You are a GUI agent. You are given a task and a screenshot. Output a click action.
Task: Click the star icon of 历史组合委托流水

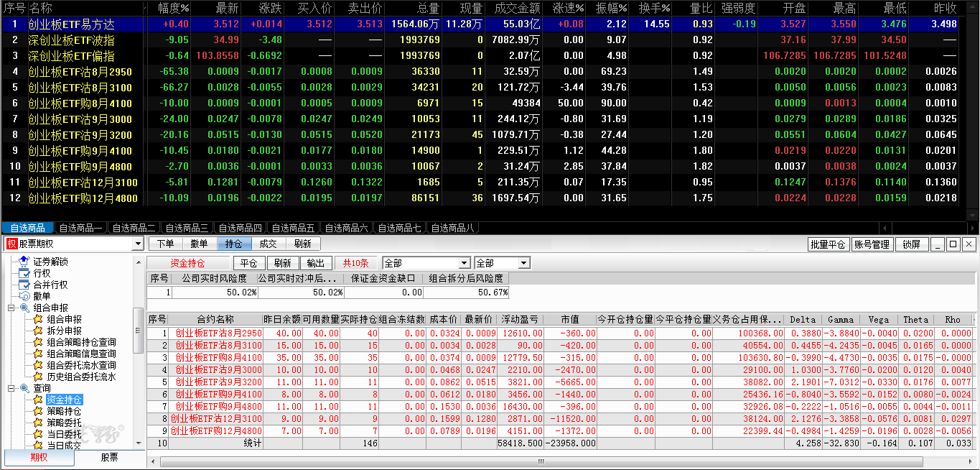tap(38, 377)
